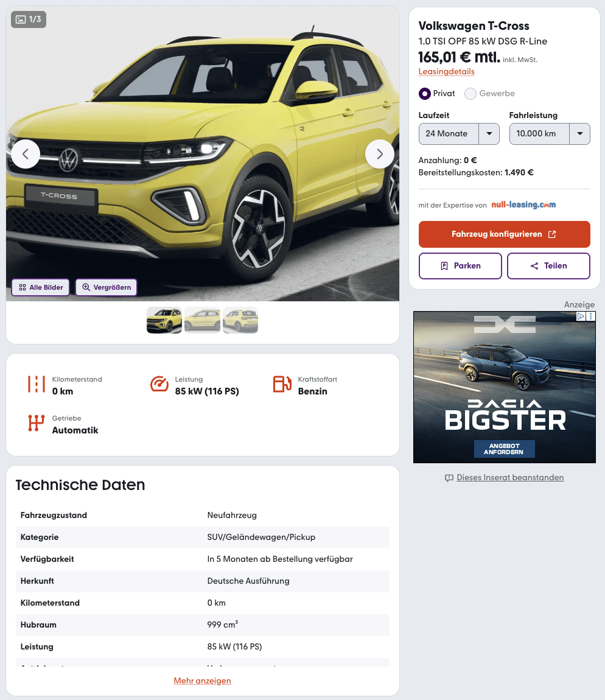Click the speedometer Leistung icon
This screenshot has height=700, width=605.
159,384
